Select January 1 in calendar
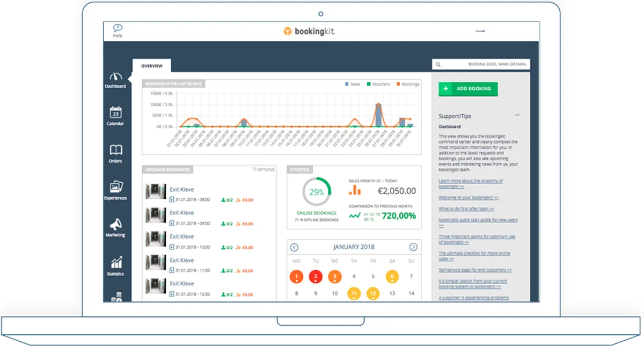Screen dimensions: 644x352 (x=296, y=277)
